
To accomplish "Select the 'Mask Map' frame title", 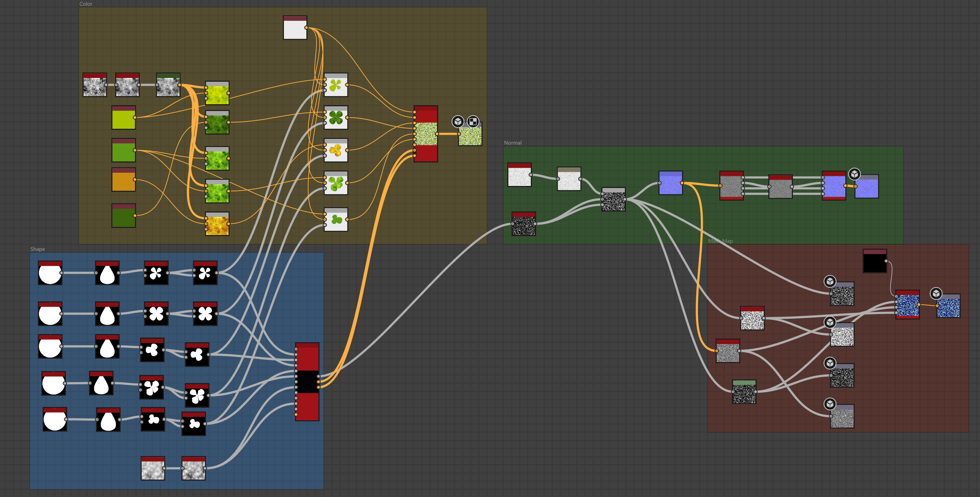I will (x=721, y=241).
